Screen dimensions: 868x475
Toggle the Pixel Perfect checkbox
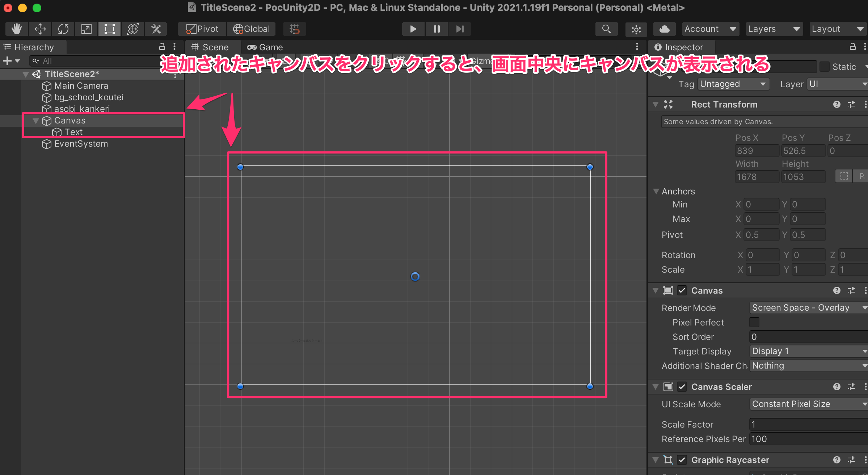coord(754,322)
